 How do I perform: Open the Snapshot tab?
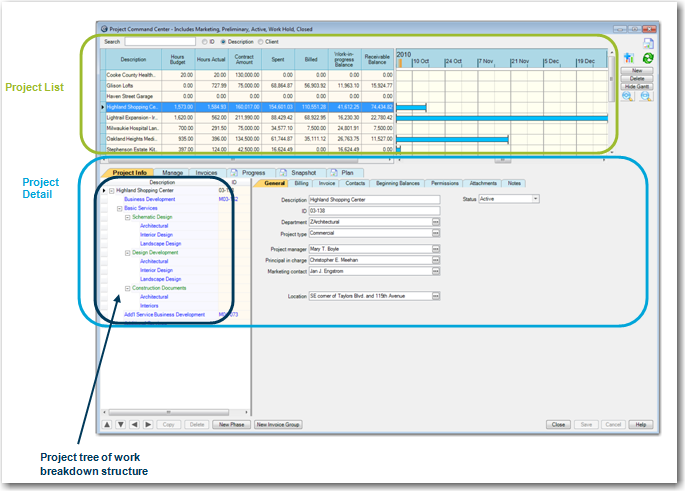[301, 172]
